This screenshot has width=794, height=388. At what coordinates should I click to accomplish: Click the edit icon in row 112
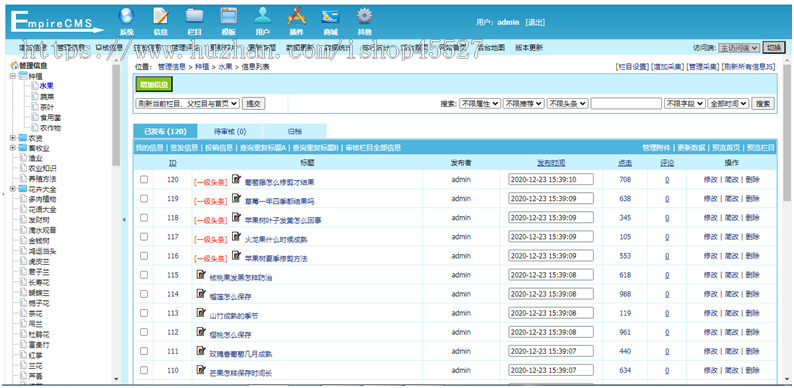(201, 332)
